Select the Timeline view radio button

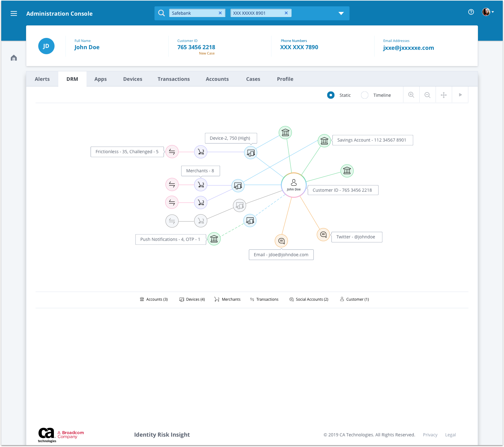tap(365, 95)
